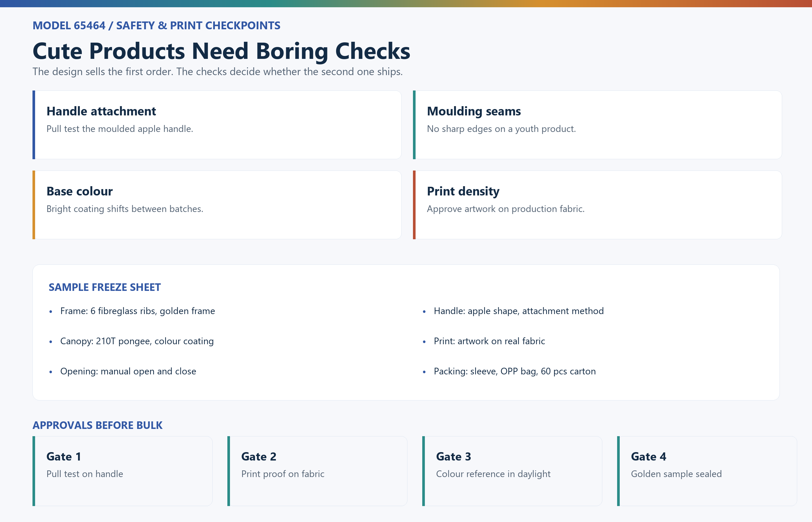This screenshot has width=812, height=522.
Task: Click the subtitle starting 'The design sells the first order'
Action: (x=217, y=72)
